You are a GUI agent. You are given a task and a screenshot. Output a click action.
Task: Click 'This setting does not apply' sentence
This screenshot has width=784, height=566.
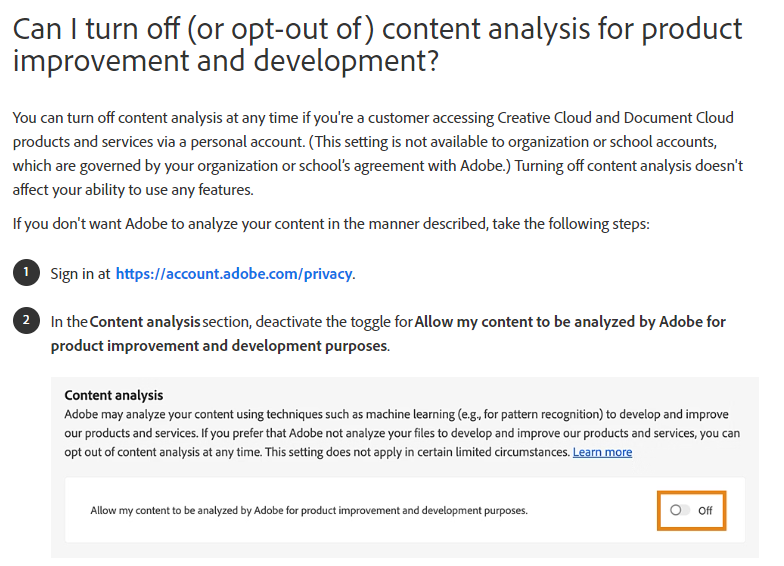418,452
